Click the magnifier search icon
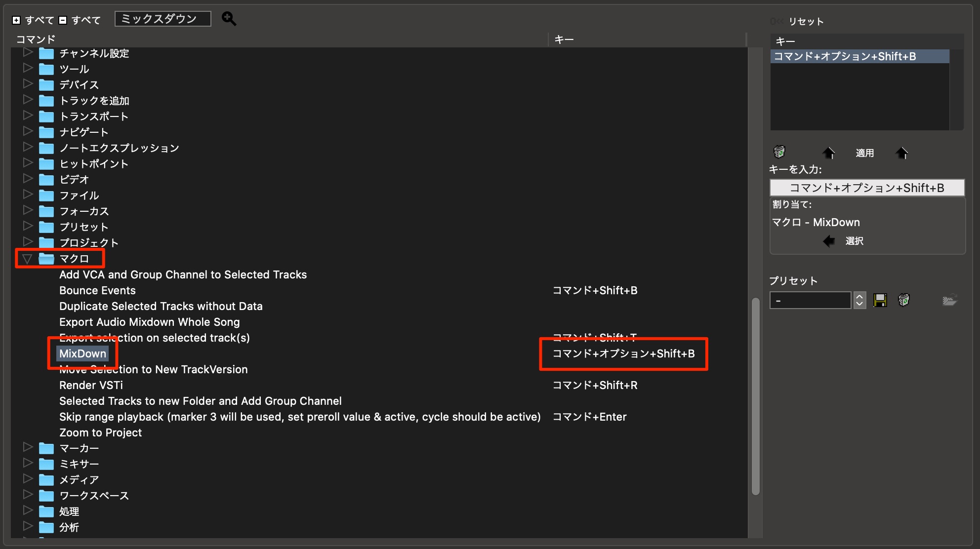This screenshot has height=549, width=980. (229, 19)
